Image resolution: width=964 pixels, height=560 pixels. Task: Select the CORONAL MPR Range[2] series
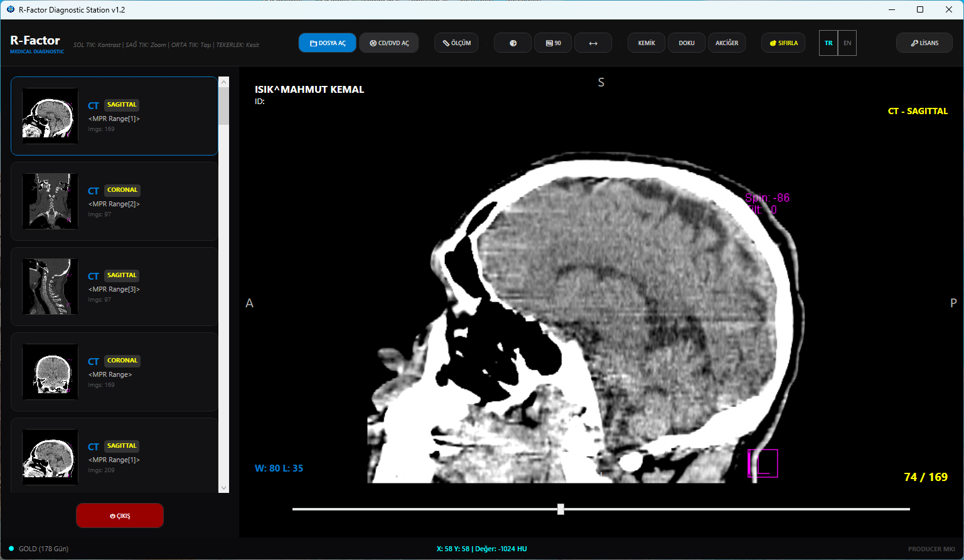(114, 201)
